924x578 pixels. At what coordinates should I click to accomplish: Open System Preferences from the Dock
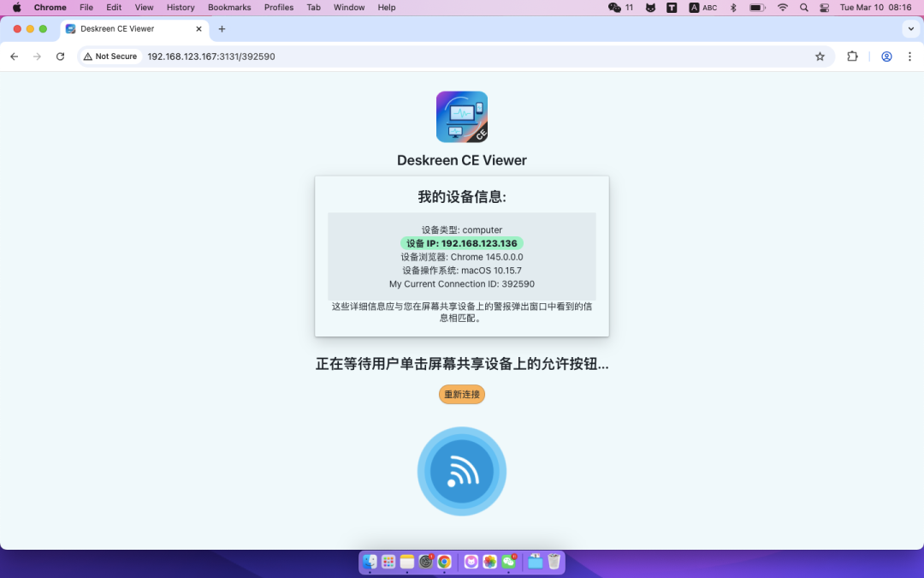425,562
